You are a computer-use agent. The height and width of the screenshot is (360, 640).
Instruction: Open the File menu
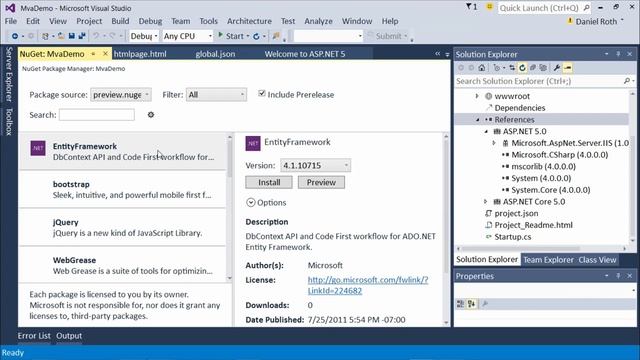11,21
